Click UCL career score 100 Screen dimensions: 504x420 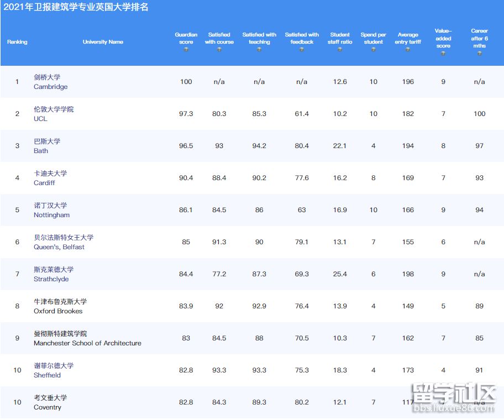click(x=479, y=114)
